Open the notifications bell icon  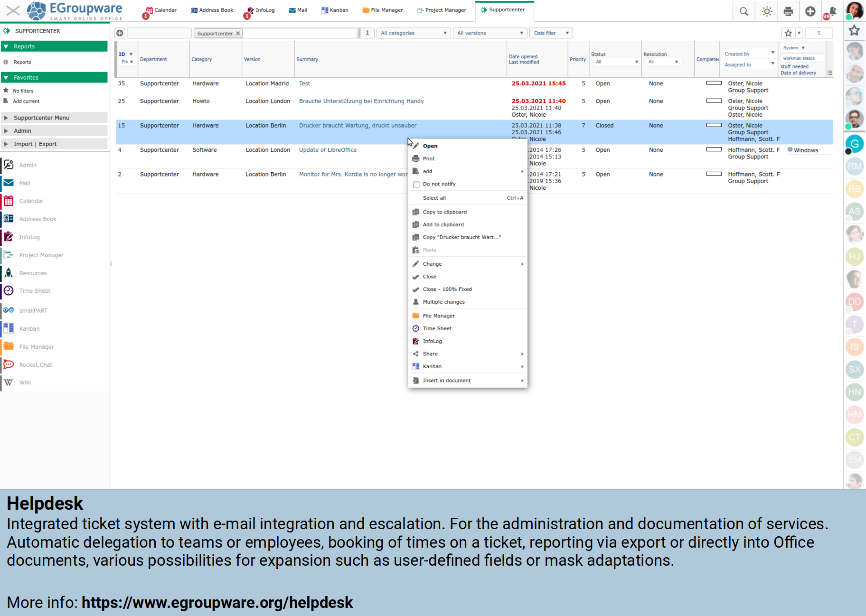[831, 11]
